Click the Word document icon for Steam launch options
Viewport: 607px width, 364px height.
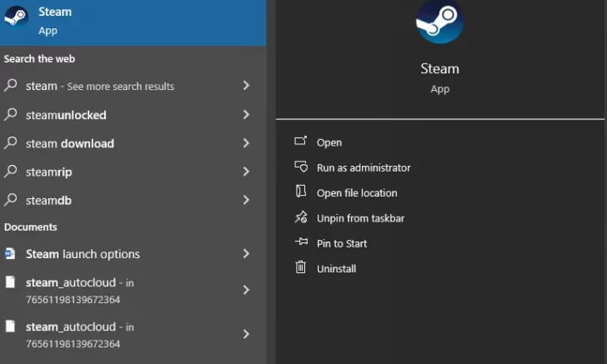(10, 254)
